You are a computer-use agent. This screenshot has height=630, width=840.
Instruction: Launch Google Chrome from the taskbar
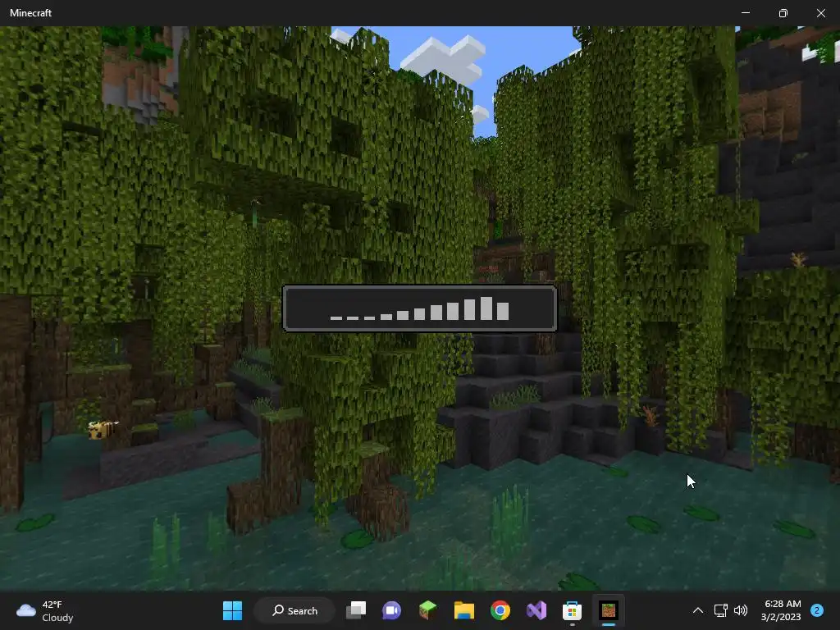point(500,610)
